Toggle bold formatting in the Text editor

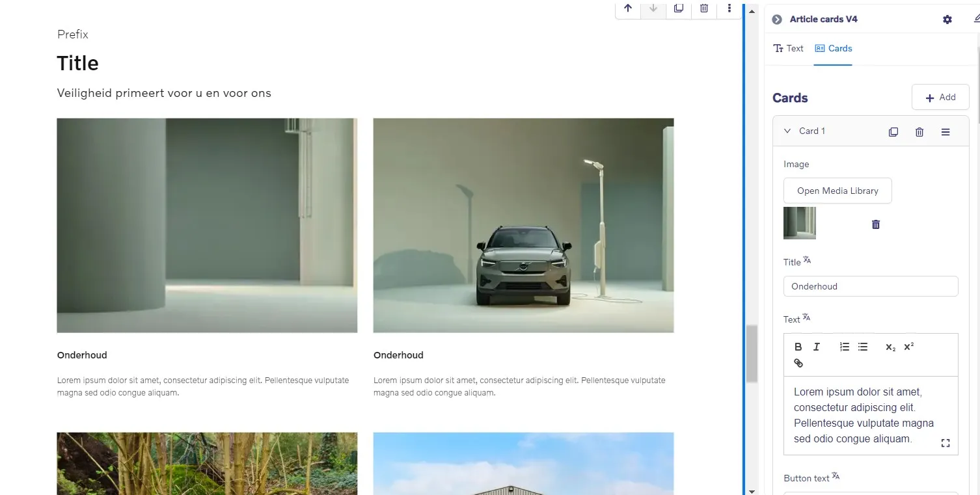point(798,347)
